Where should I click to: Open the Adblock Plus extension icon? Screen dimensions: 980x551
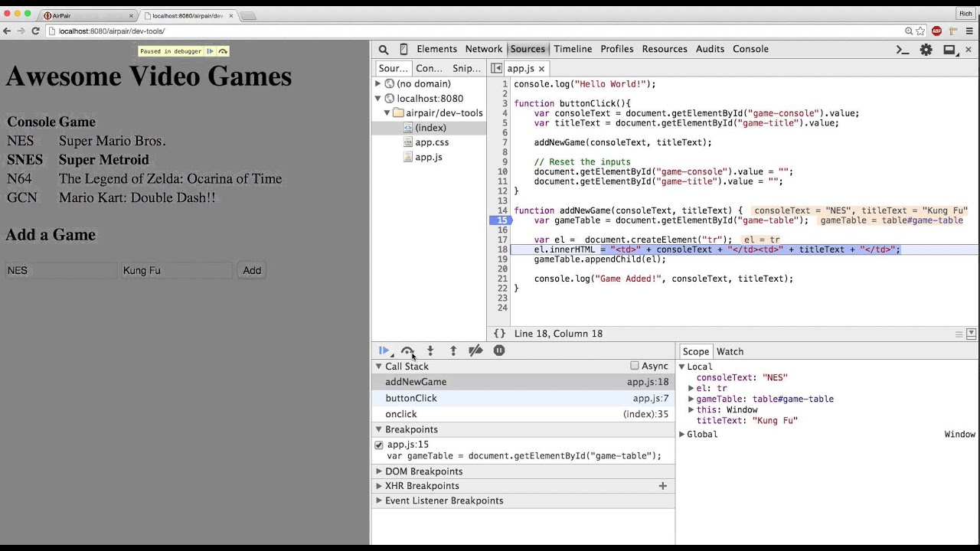[x=936, y=31]
